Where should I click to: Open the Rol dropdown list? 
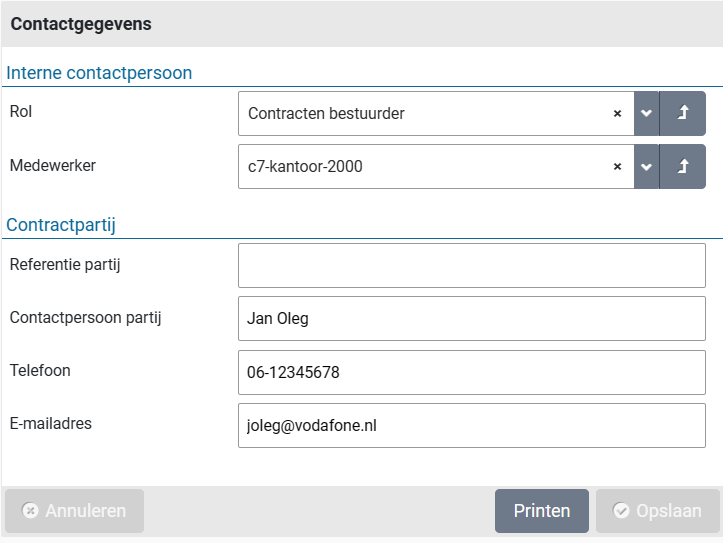tap(646, 114)
